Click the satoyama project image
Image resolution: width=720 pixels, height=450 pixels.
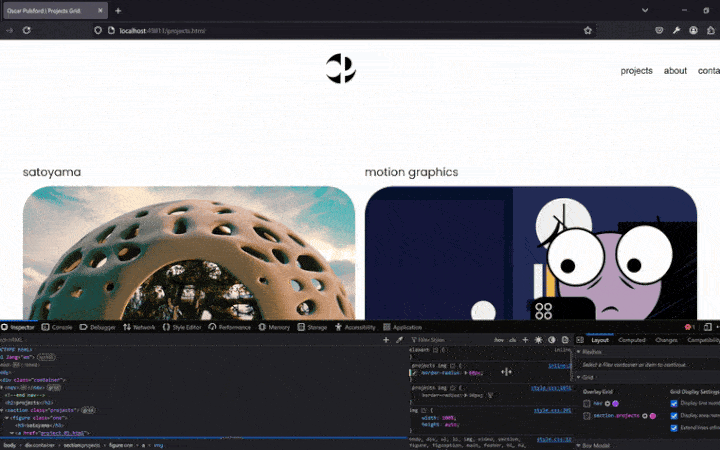coord(189,253)
